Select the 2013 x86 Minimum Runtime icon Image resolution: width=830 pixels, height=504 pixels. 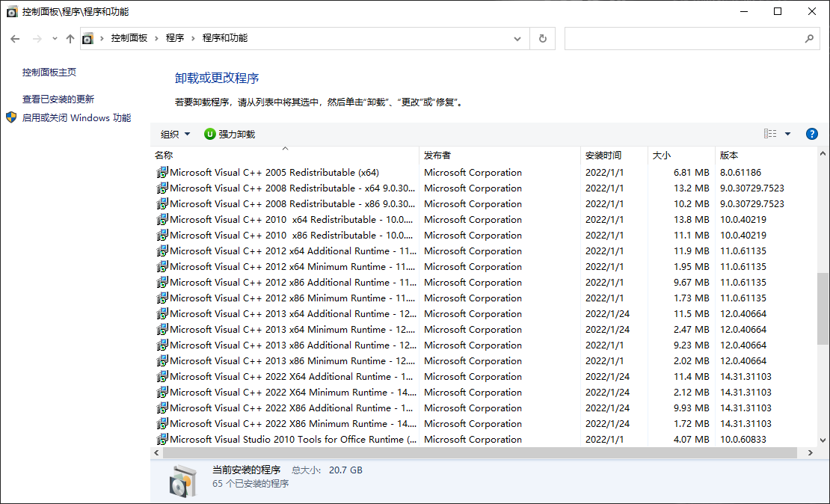(162, 361)
